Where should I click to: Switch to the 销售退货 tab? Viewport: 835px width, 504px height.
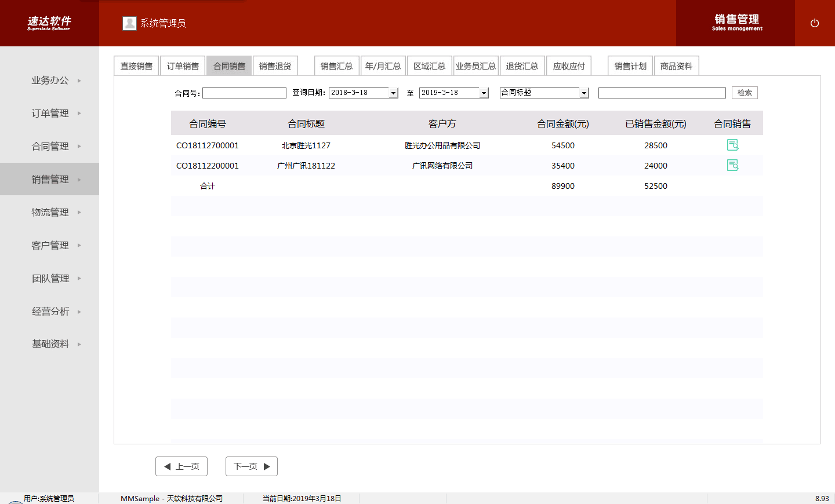[x=275, y=66]
